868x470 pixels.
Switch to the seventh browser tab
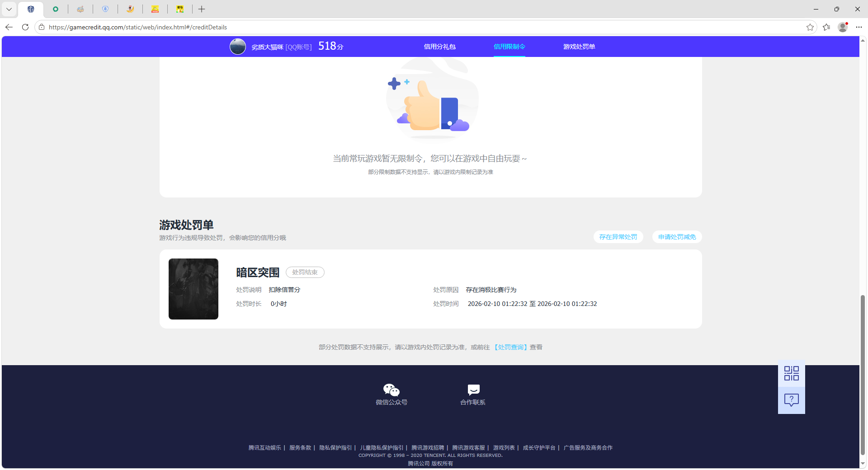click(180, 9)
